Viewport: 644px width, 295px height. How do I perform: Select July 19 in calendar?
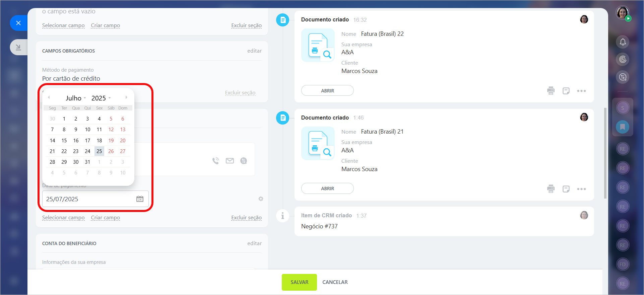[x=111, y=141]
